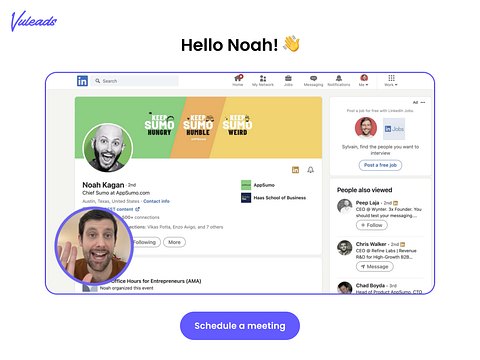The image size is (480, 360).
Task: Play the circular video bubble thumbnail
Action: (x=94, y=246)
